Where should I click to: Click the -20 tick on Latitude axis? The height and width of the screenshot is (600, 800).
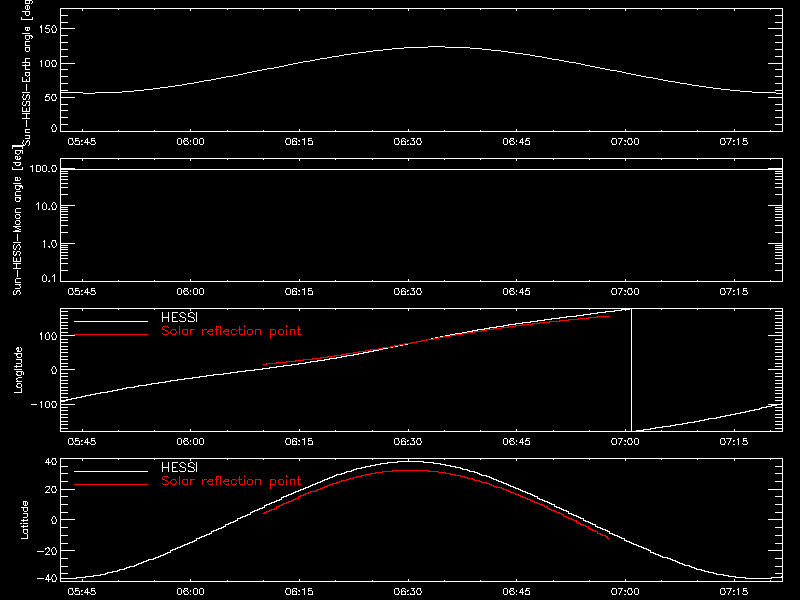point(47,551)
